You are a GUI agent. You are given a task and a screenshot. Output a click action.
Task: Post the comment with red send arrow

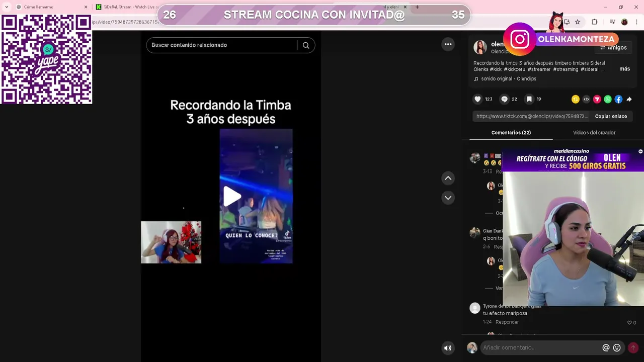coord(633,348)
